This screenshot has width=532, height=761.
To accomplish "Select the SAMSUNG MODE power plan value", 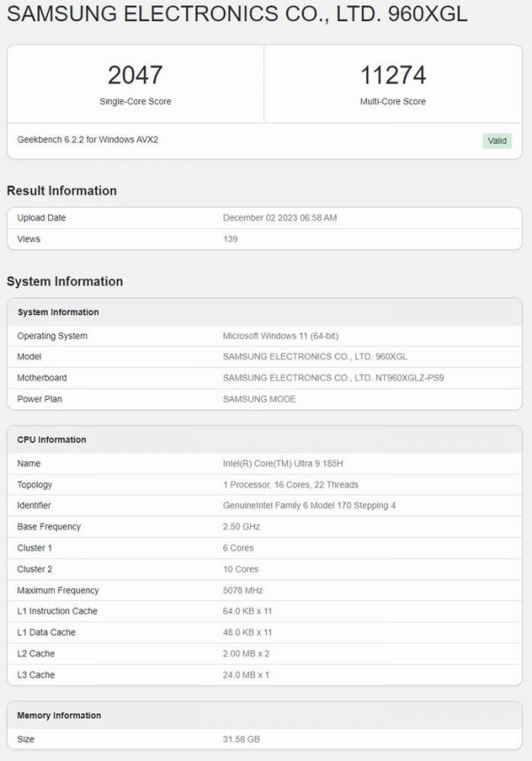I will point(259,399).
